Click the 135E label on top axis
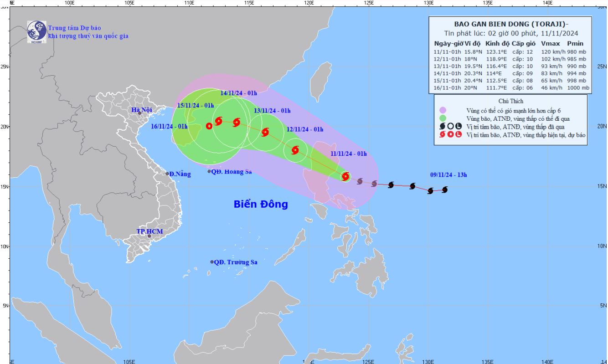The height and width of the screenshot is (364, 608). 488,3
